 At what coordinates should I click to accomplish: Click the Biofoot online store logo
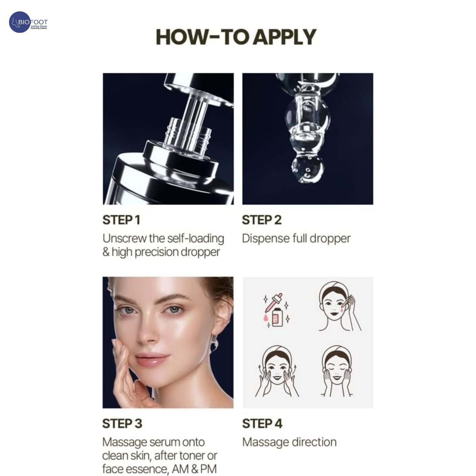tap(29, 23)
